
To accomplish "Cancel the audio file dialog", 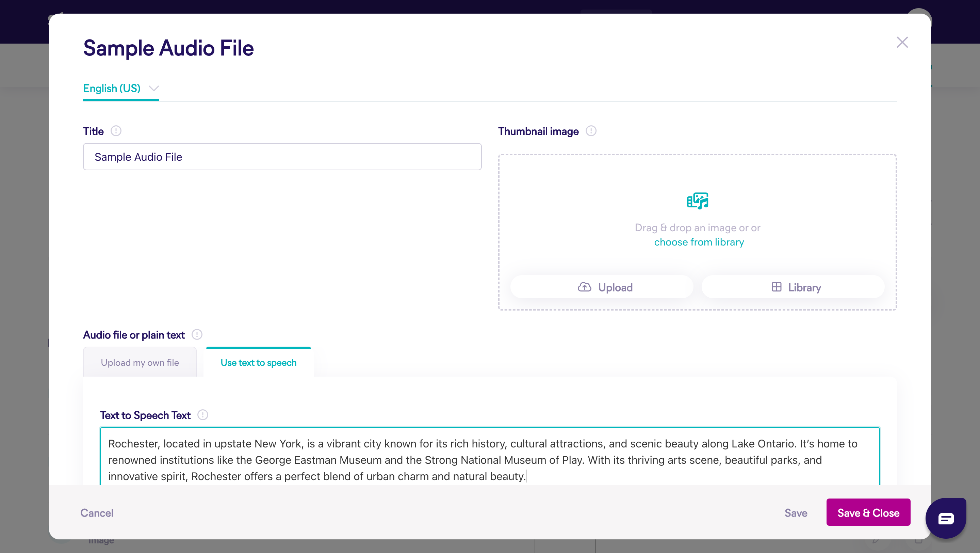I will click(97, 513).
